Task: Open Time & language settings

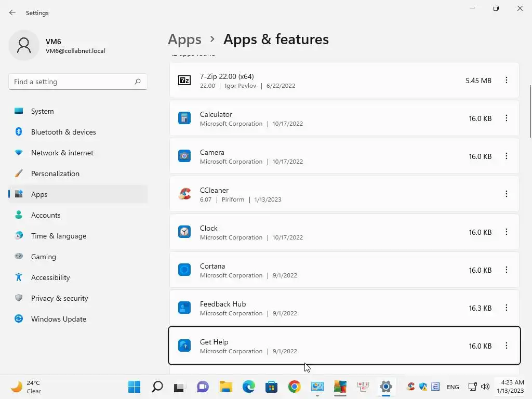Action: (x=78, y=236)
